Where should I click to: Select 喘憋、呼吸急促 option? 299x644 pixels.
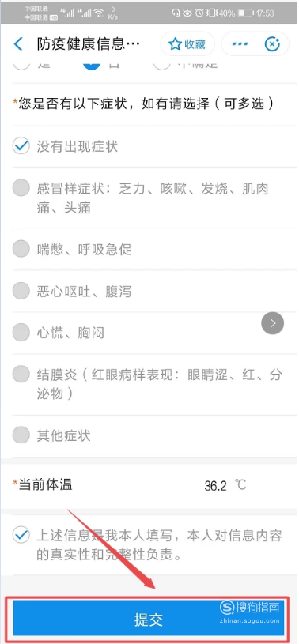(x=21, y=249)
